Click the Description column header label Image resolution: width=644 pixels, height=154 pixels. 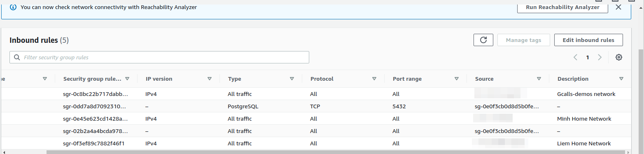(573, 79)
